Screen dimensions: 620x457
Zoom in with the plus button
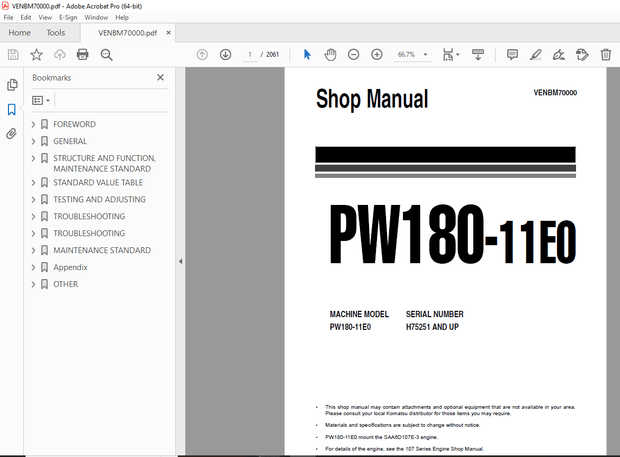[377, 55]
